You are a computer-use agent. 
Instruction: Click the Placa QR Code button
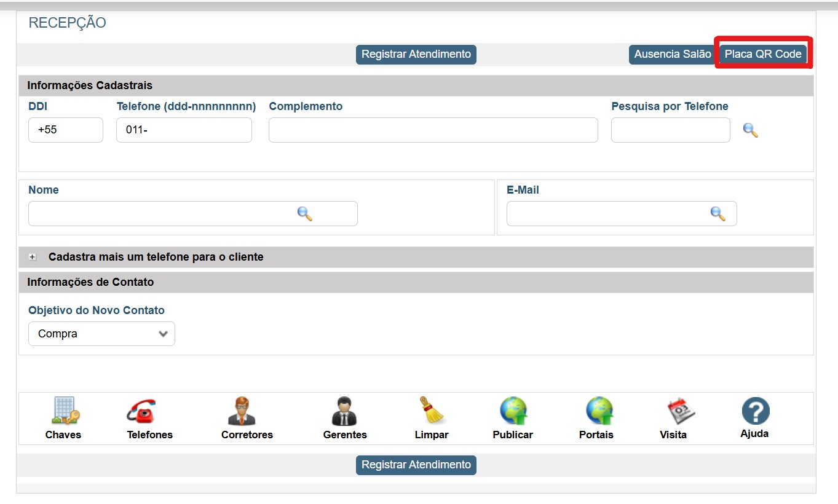(x=762, y=54)
